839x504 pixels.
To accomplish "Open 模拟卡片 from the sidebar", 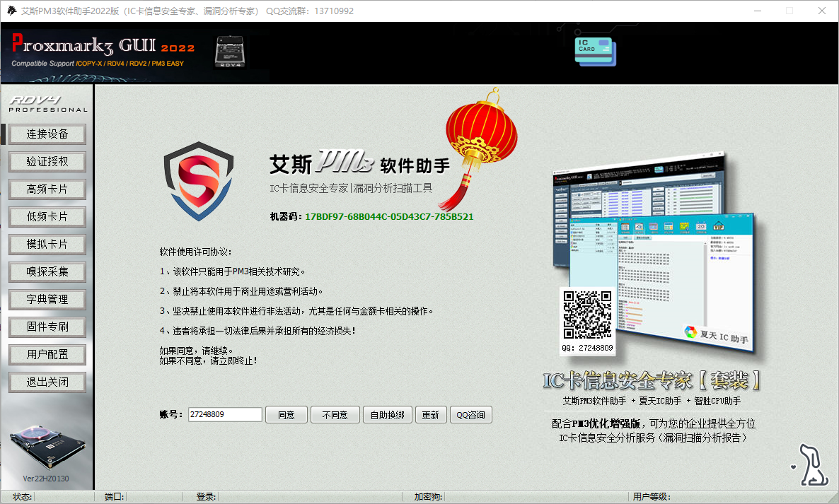I will tap(47, 245).
